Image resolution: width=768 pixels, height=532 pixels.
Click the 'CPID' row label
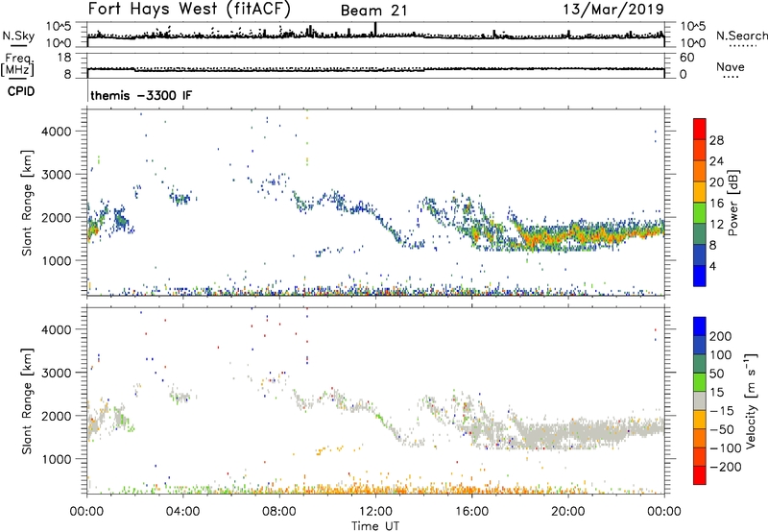[21, 91]
